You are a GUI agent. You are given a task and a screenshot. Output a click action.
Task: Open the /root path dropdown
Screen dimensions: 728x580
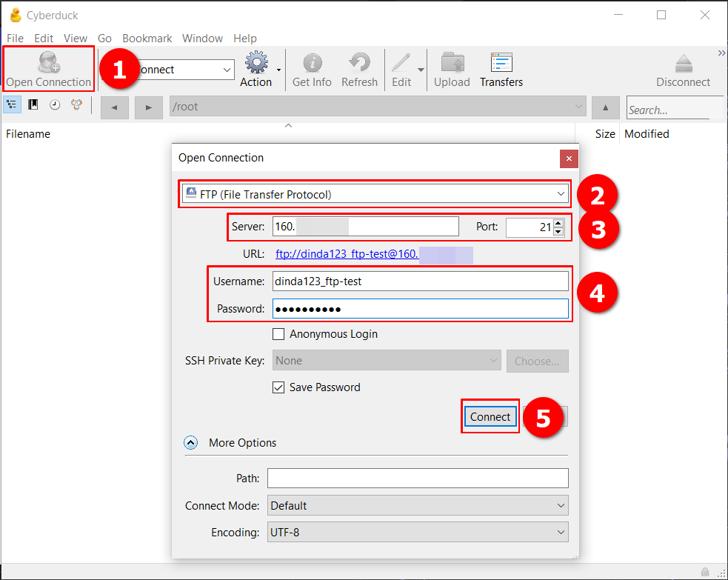click(x=578, y=107)
